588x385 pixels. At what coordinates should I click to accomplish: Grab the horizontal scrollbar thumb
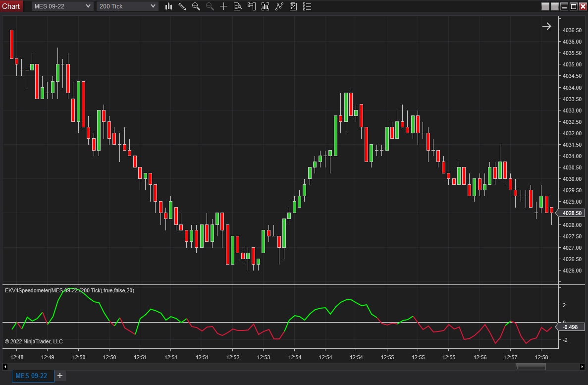(x=531, y=367)
